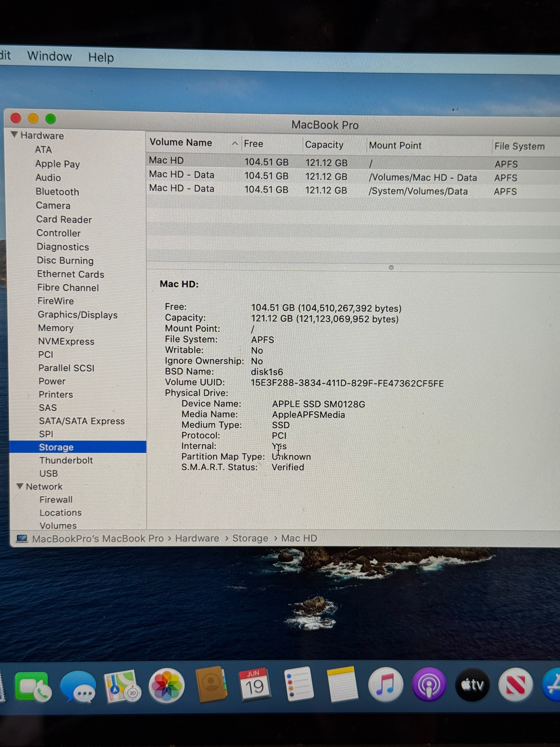Select Card Reader in sidebar
The width and height of the screenshot is (560, 747).
pyautogui.click(x=64, y=219)
